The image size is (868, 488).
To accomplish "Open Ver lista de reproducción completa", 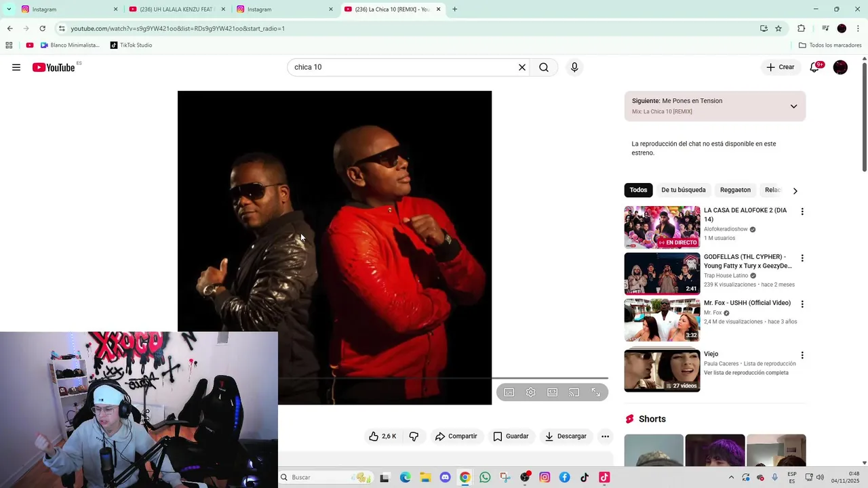I will coord(746,373).
